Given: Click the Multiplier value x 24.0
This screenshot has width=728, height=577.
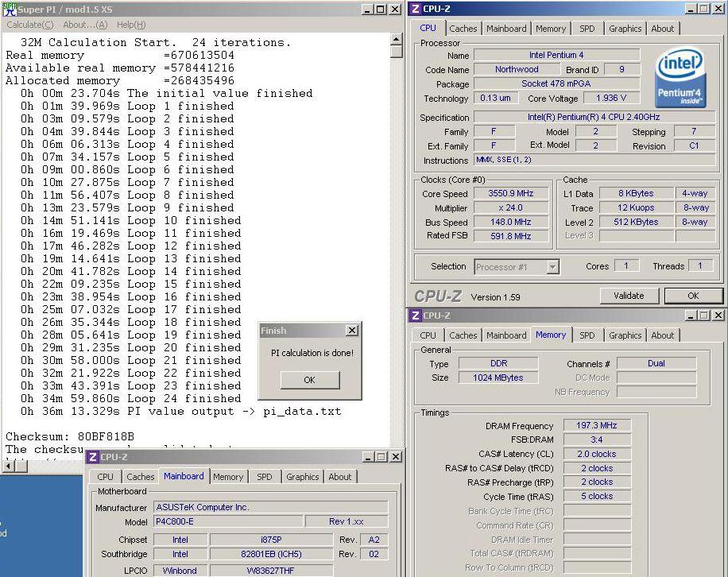Looking at the screenshot, I should coord(510,208).
